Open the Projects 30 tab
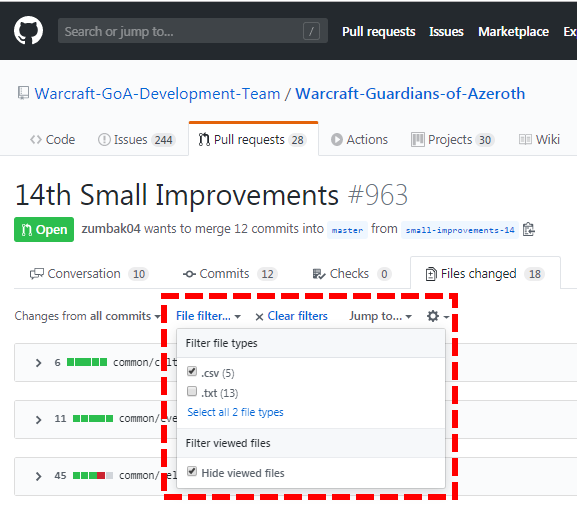 (453, 140)
